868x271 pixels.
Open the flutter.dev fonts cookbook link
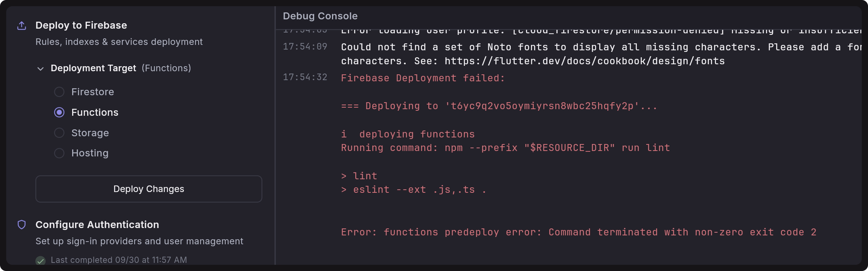(585, 61)
